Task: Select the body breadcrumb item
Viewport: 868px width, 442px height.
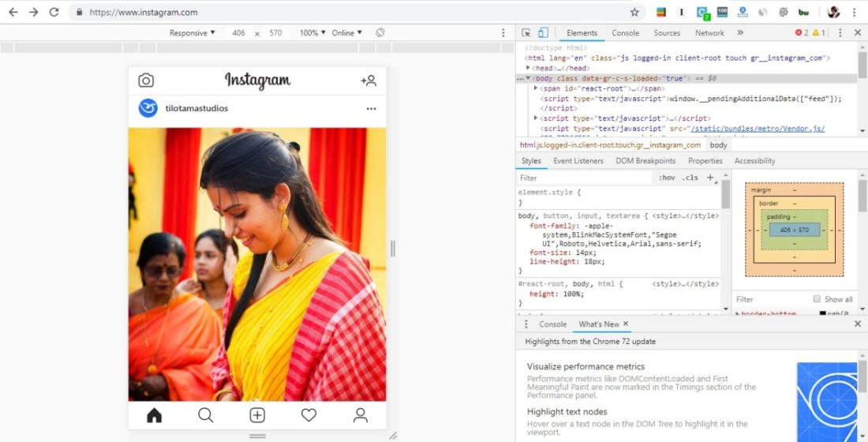Action: tap(719, 145)
